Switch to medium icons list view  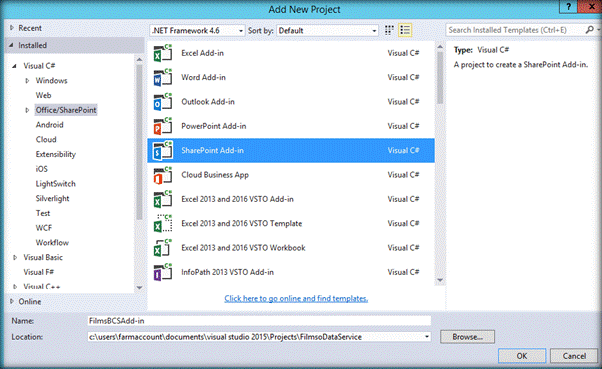pos(405,30)
